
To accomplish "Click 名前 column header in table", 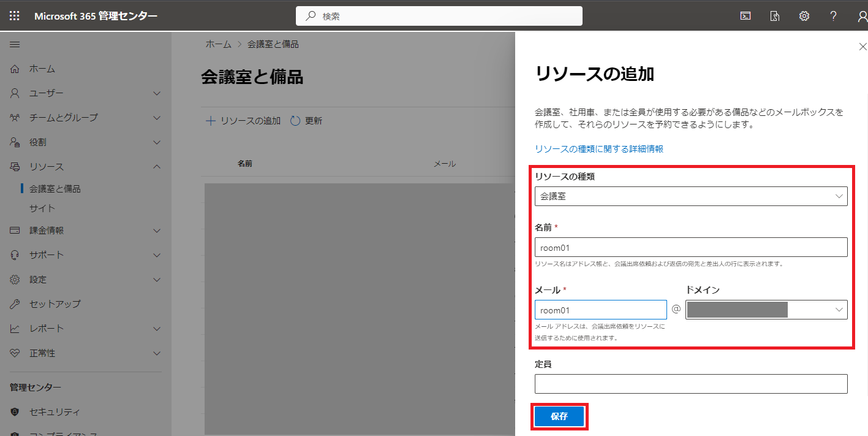I will (x=245, y=164).
